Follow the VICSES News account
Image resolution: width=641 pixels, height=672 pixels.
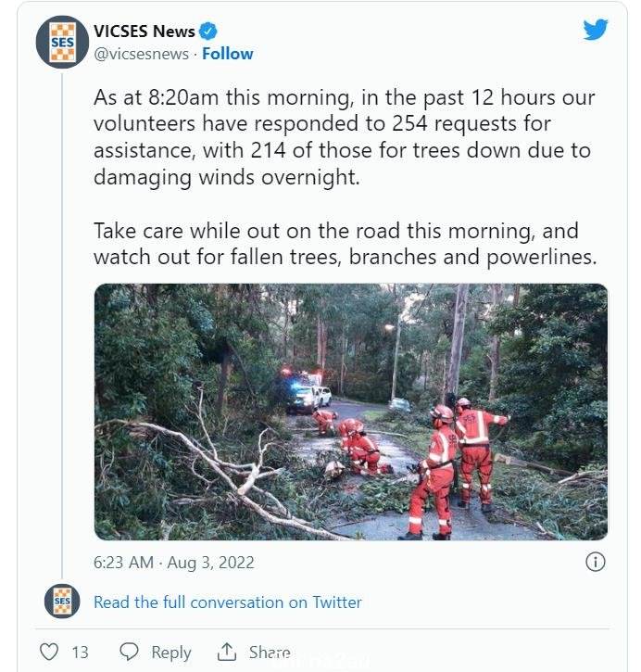coord(227,54)
